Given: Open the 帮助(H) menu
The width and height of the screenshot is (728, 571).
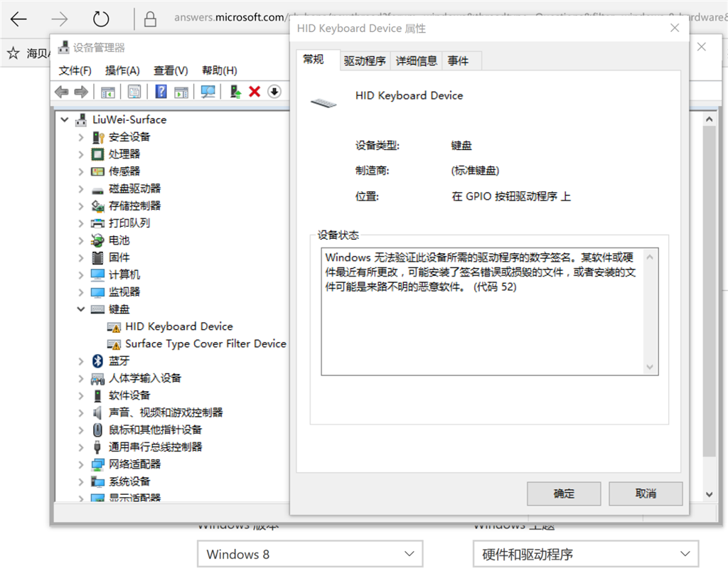Looking at the screenshot, I should (x=219, y=70).
